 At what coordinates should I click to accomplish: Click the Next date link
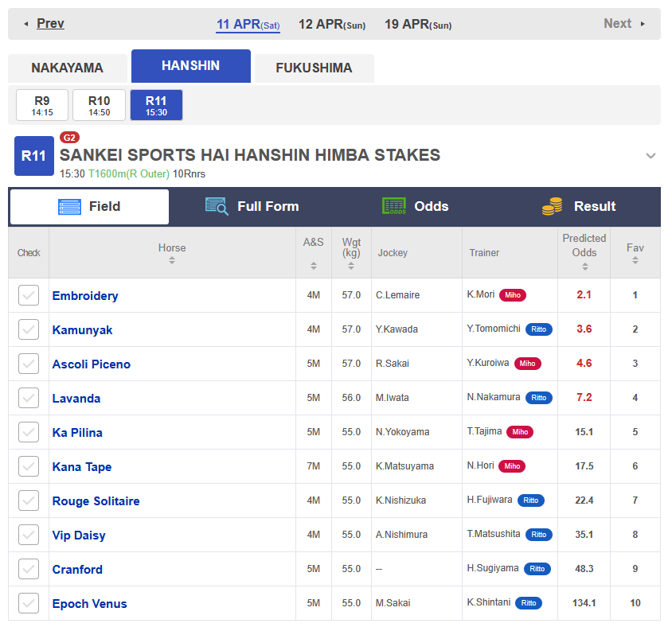pos(618,24)
